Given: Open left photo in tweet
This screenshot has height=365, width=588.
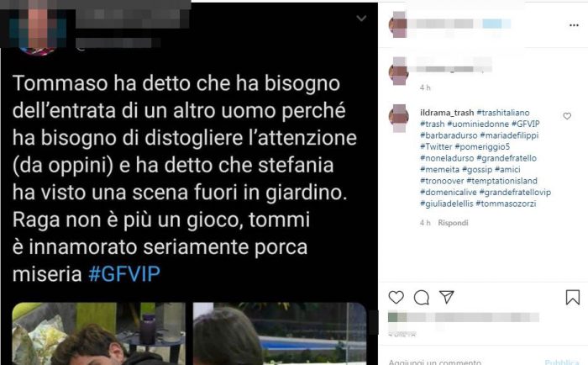Looking at the screenshot, I should click(99, 333).
